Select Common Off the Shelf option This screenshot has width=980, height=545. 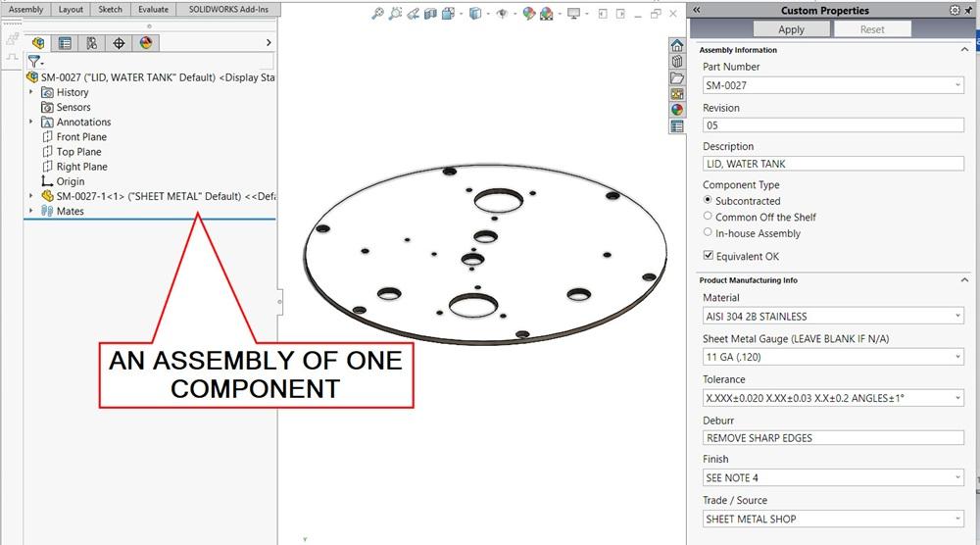(x=708, y=217)
